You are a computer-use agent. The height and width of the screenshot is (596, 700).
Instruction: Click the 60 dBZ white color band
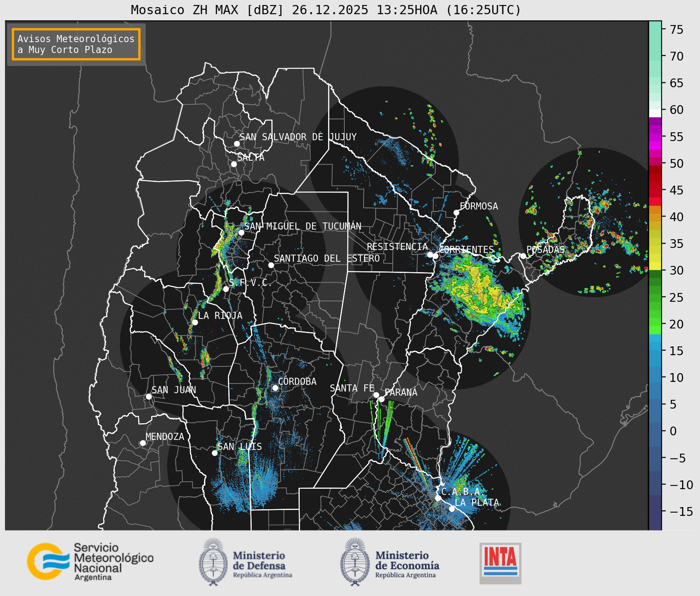tap(655, 113)
